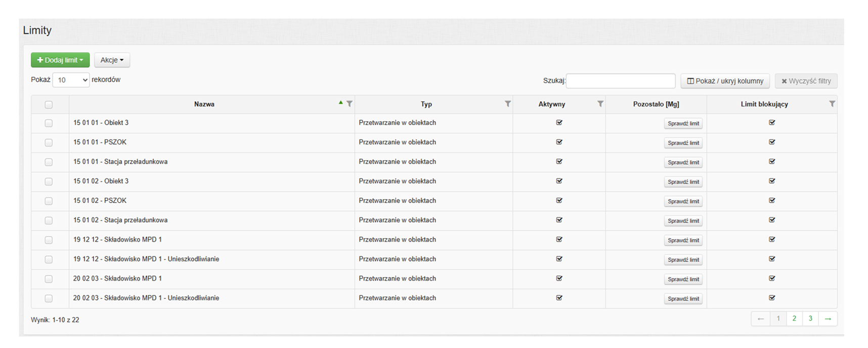This screenshot has width=868, height=348.
Task: Focus the Szukaj search field
Action: (x=621, y=81)
